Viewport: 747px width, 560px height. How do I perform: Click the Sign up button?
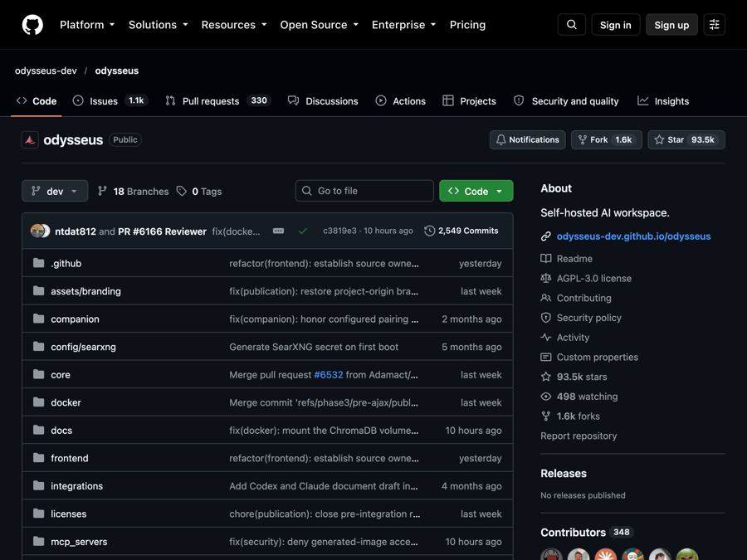click(671, 25)
